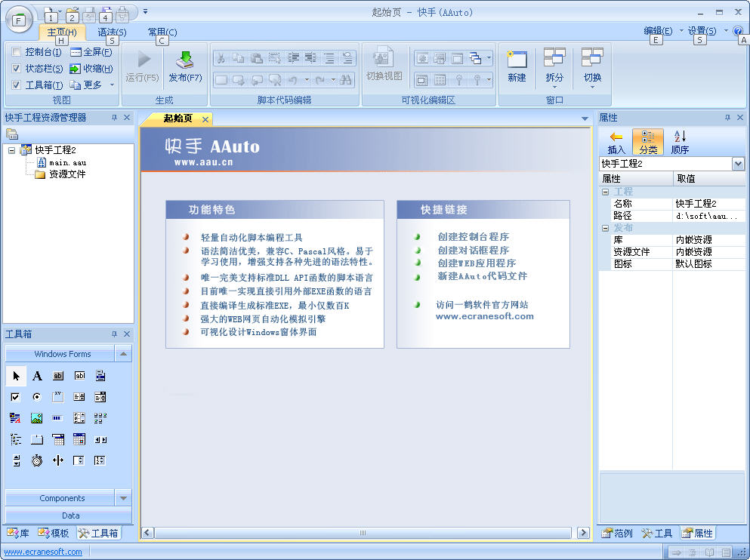The width and height of the screenshot is (750, 560).
Task: Select the radio button control in toolbox
Action: (37, 397)
